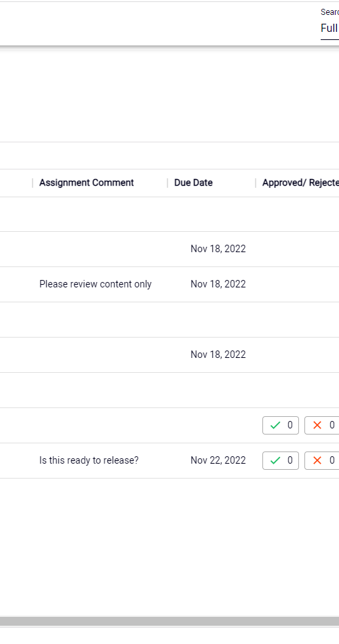339x644 pixels.
Task: Select the topmost Nov 18, 2022 due date
Action: coord(218,249)
